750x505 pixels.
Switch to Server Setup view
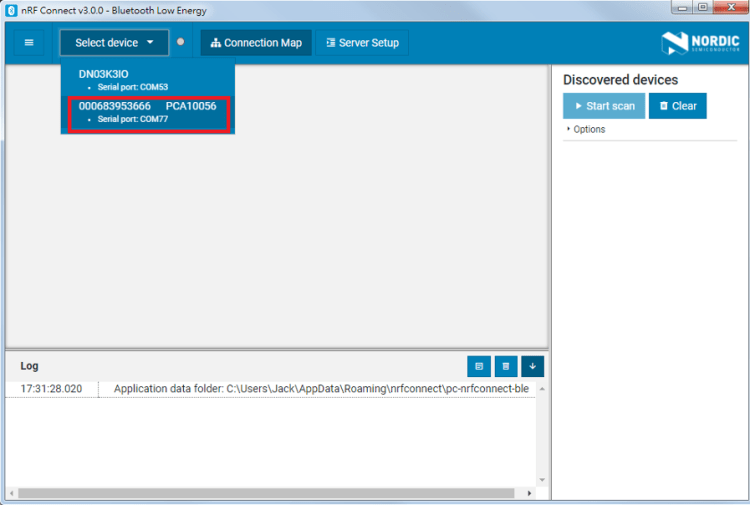pyautogui.click(x=362, y=43)
